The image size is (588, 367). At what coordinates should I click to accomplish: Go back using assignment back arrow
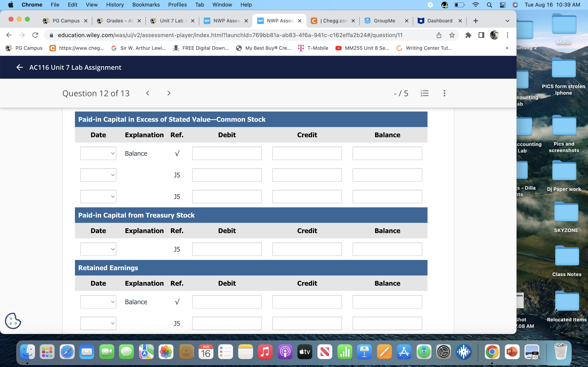19,67
